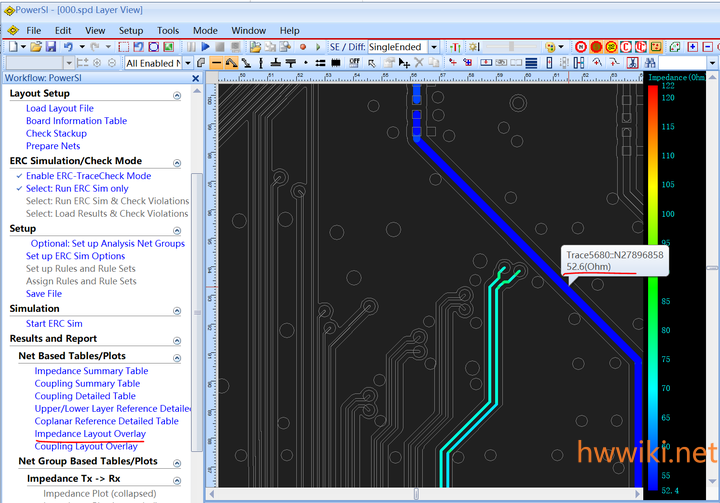The image size is (720, 503).
Task: Open the SingleEnded SE/Diff dropdown
Action: [433, 47]
